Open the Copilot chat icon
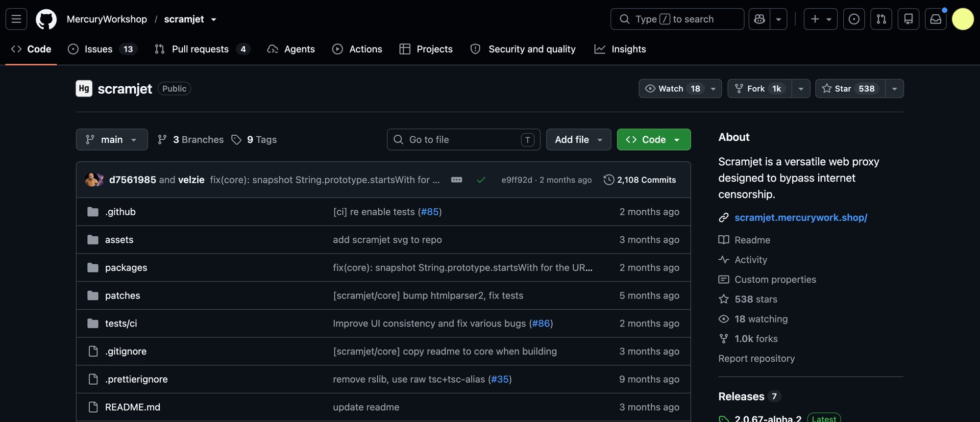This screenshot has height=422, width=980. coord(759,19)
